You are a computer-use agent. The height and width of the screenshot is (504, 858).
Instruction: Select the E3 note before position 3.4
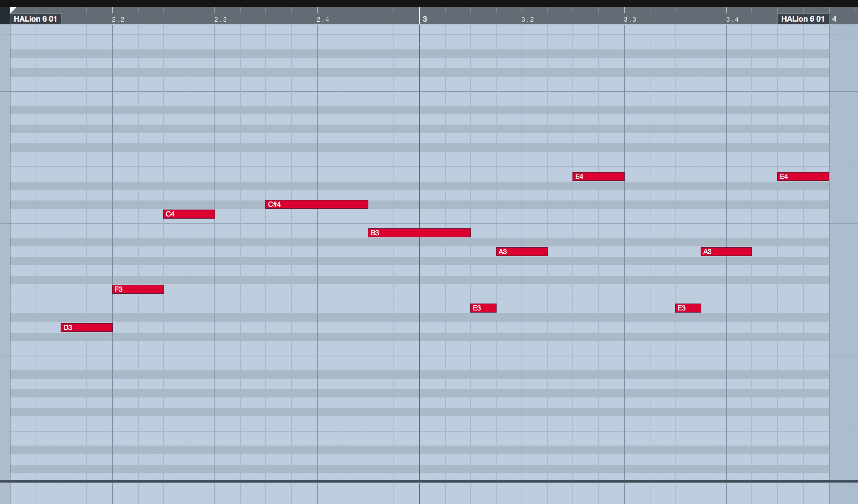[688, 308]
